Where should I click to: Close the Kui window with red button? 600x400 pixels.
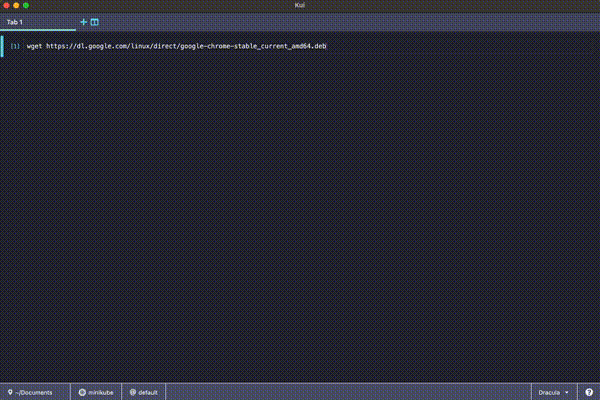click(x=6, y=5)
